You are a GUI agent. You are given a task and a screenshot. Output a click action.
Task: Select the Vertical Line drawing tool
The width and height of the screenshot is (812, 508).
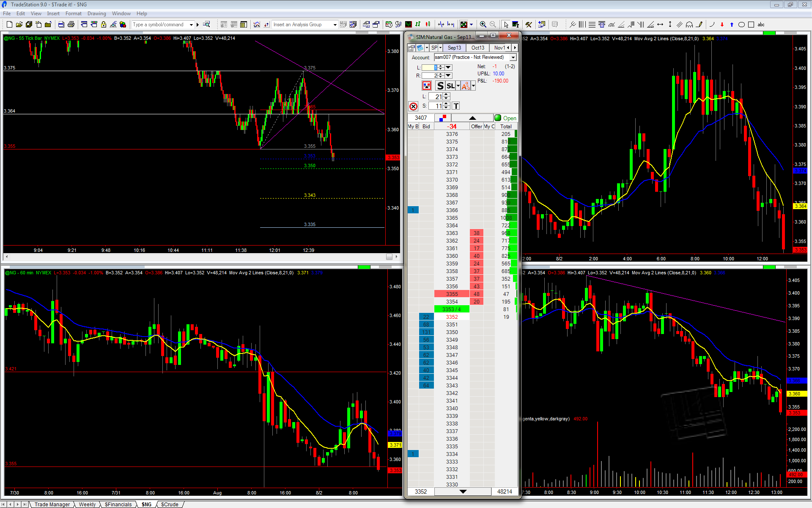point(670,25)
